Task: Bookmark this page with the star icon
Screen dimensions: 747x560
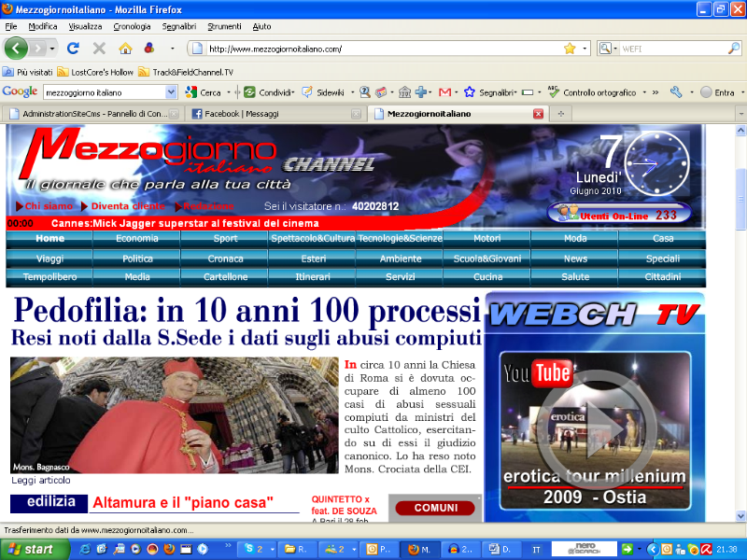Action: pyautogui.click(x=570, y=49)
